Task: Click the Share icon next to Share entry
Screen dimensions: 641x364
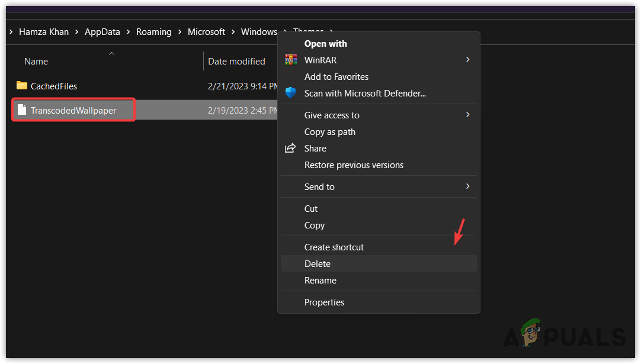Action: (x=289, y=148)
